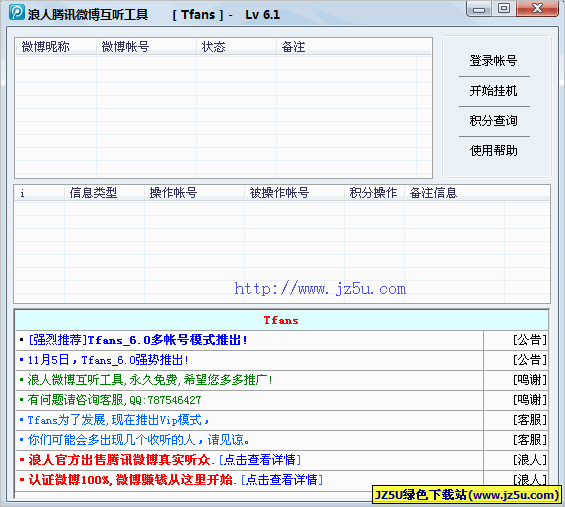Minimize the Tfans window
Viewport: 565px width, 507px height.
(x=479, y=9)
